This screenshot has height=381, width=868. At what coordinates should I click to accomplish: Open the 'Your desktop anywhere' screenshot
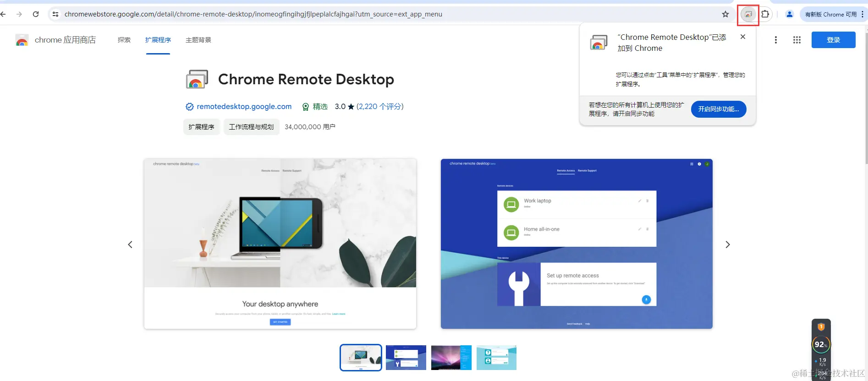click(x=280, y=244)
